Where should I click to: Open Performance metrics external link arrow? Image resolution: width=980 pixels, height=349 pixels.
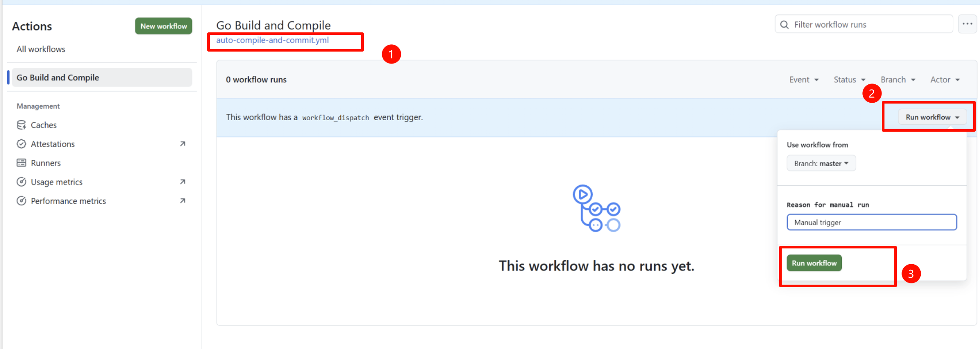tap(183, 201)
